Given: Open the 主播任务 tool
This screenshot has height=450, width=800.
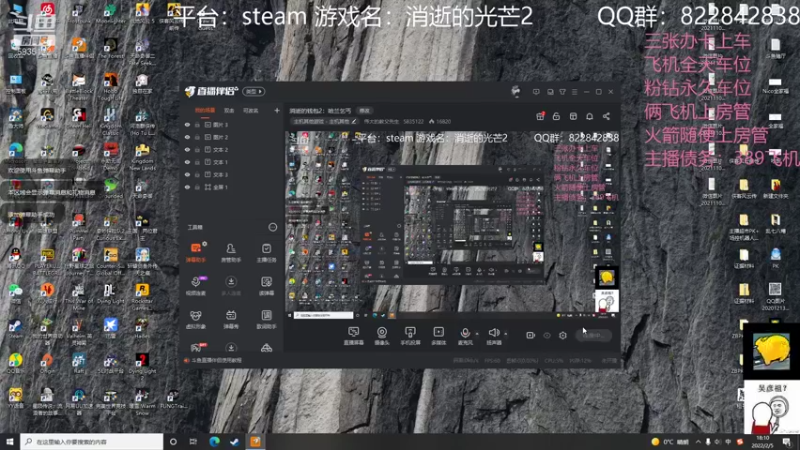Looking at the screenshot, I should [266, 252].
